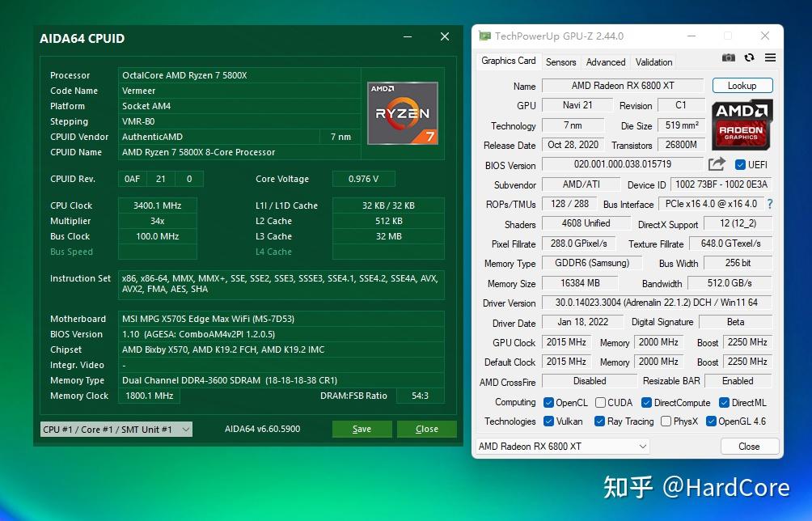The width and height of the screenshot is (812, 521).
Task: Switch to the Validation tab
Action: click(x=653, y=62)
